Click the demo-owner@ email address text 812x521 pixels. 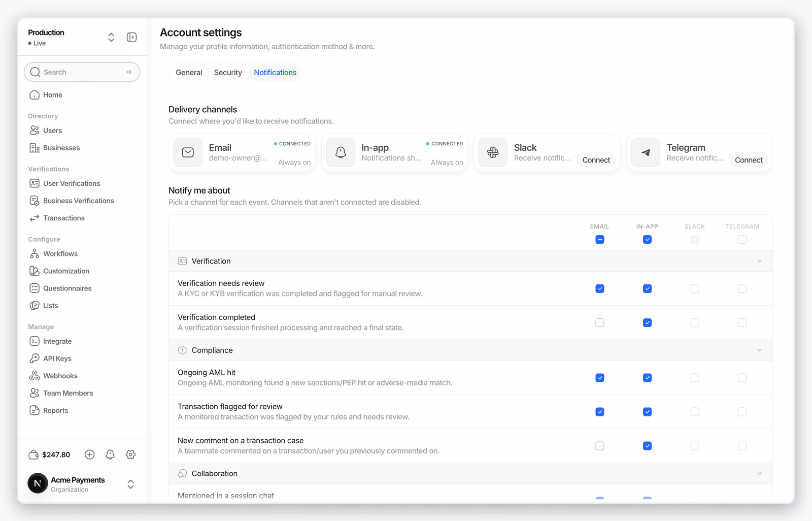(238, 158)
